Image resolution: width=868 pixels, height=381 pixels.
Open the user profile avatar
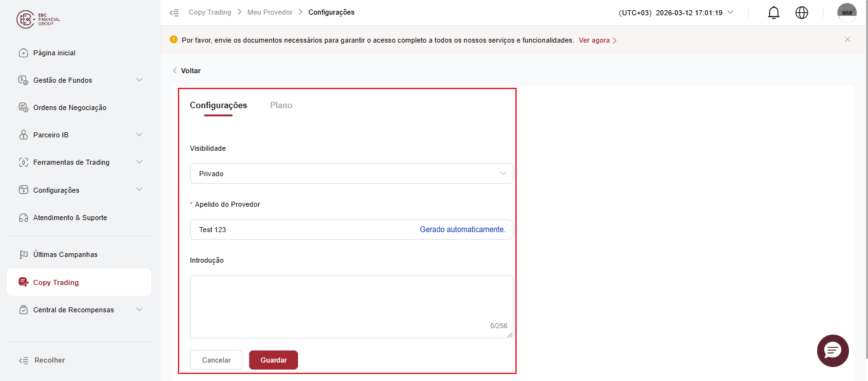pyautogui.click(x=847, y=13)
